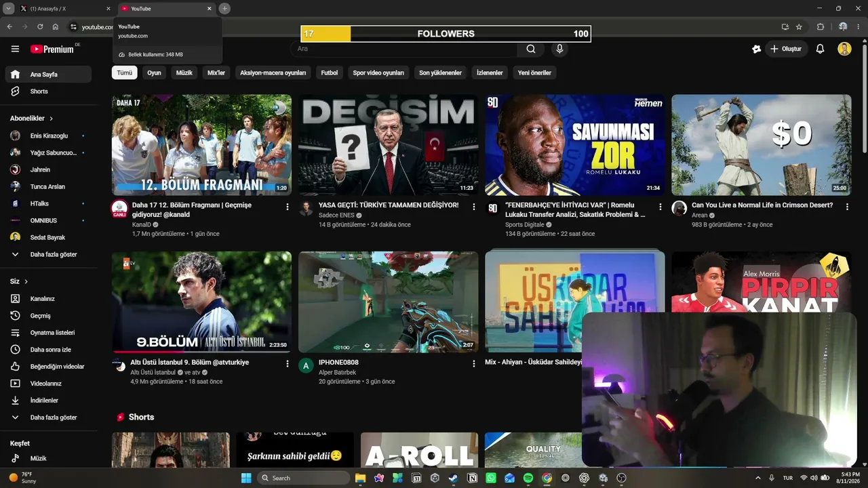Open WhatsApp from the taskbar
The width and height of the screenshot is (868, 488).
[491, 478]
